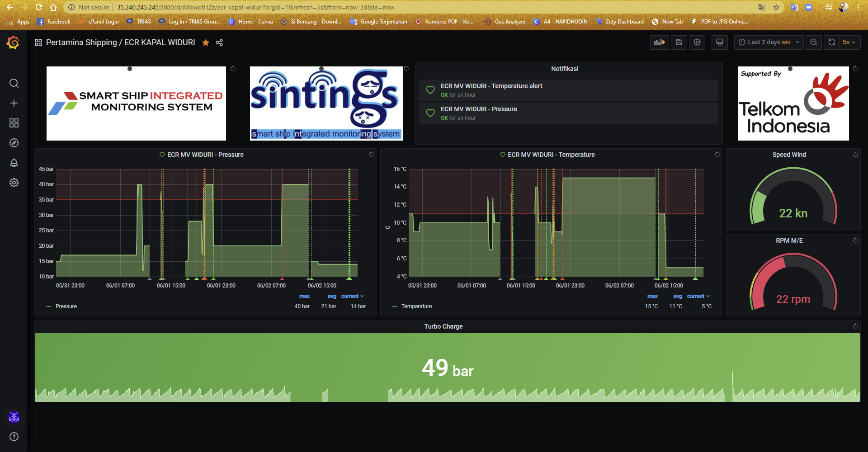Open dashboard settings gear
868x452 pixels.
click(697, 42)
